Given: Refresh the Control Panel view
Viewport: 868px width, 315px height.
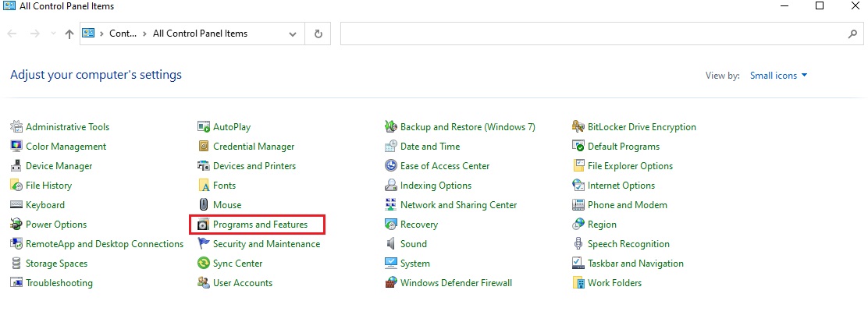Looking at the screenshot, I should [x=318, y=34].
